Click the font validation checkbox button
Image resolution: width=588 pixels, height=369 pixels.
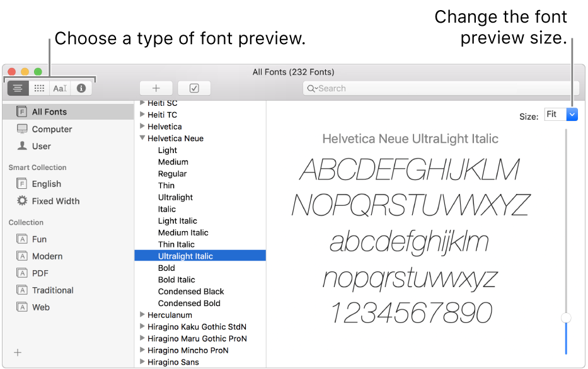pos(194,88)
